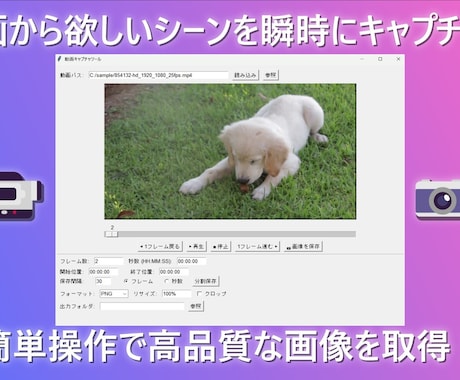Viewport: 460px width, 380px height.
Task: Select the 秒数 radio button
Action: pyautogui.click(x=166, y=281)
